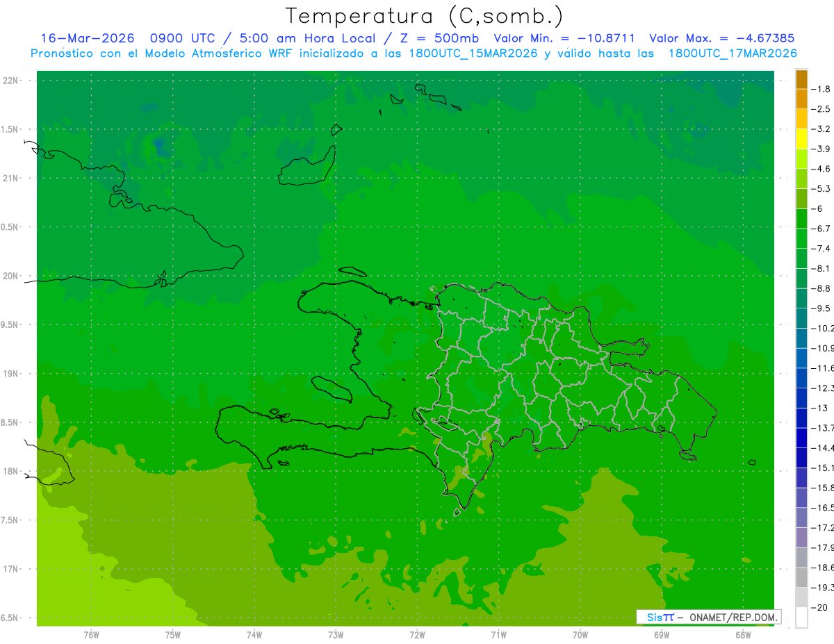834x644 pixels.
Task: Click the '-20' colorbar value
Action: click(819, 608)
